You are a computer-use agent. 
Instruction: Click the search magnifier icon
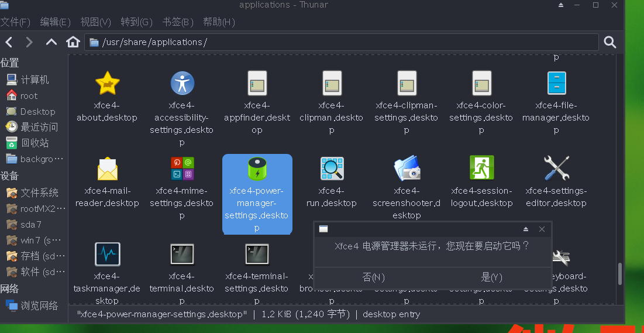pyautogui.click(x=610, y=42)
